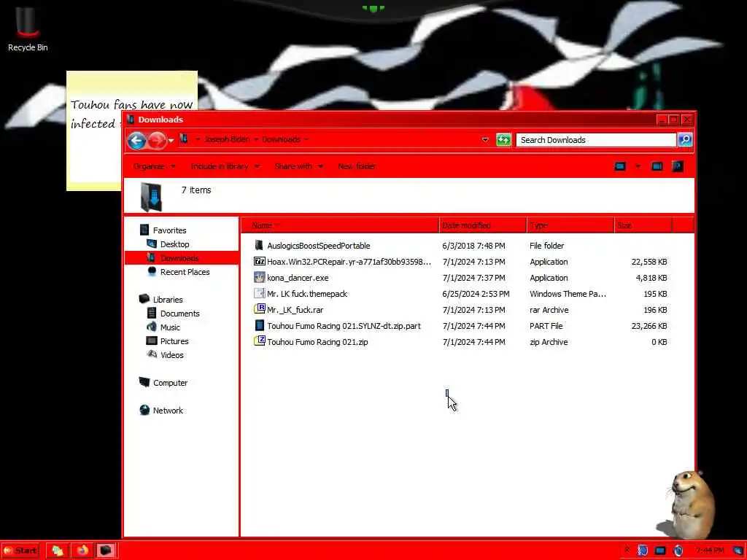Viewport: 747px width, 560px height.
Task: Open the Recycle Bin desktop icon
Action: tap(28, 29)
